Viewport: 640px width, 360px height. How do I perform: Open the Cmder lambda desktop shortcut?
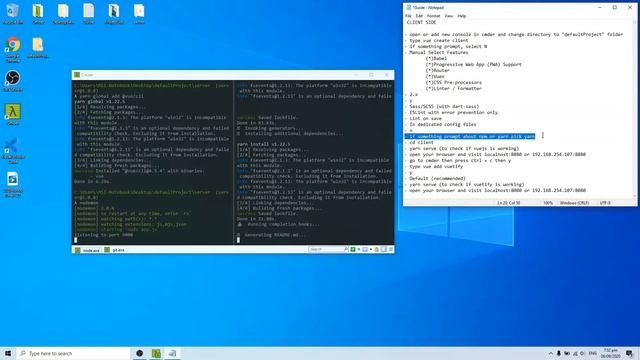coord(13,114)
